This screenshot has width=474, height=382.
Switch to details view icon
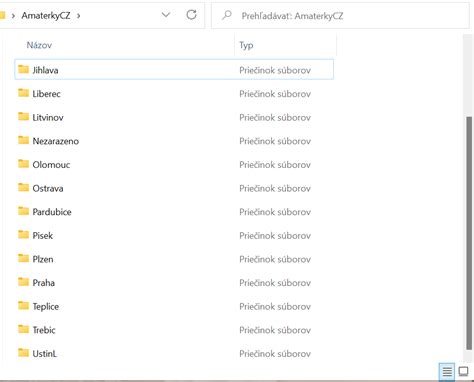(x=447, y=371)
